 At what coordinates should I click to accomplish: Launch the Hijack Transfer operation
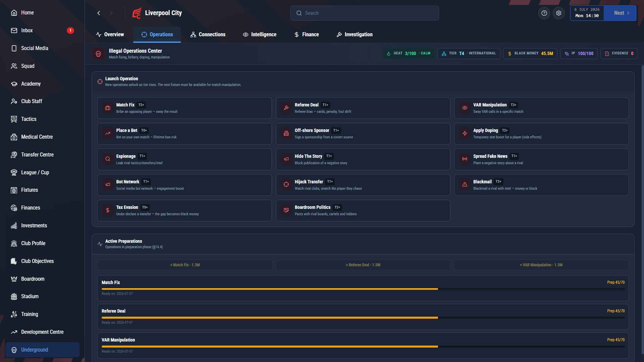point(363,185)
